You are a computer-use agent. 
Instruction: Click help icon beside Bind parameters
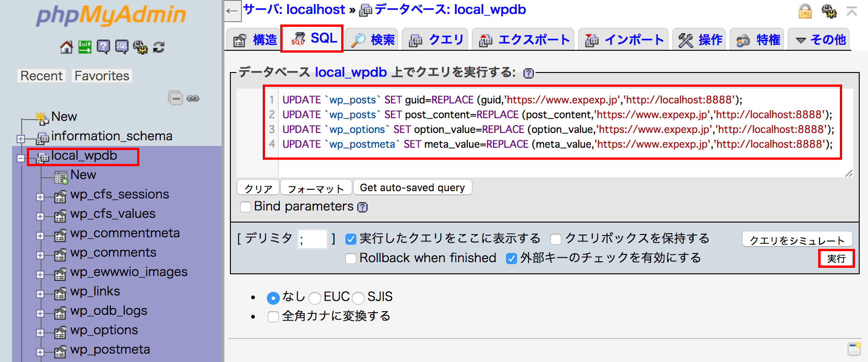pos(363,207)
